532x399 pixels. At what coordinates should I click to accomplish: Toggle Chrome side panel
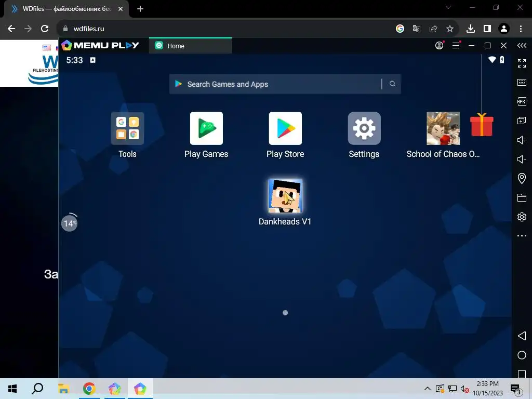click(x=487, y=29)
